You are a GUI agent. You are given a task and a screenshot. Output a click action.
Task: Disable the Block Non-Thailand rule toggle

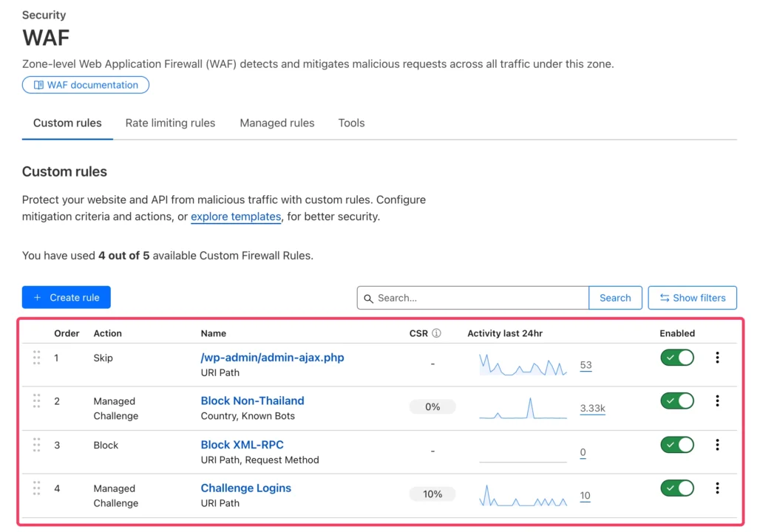point(677,400)
